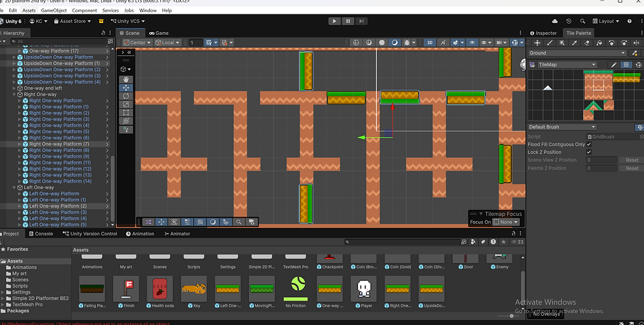Image resolution: width=644 pixels, height=325 pixels.
Task: Click the Tile Palette edit pencil icon
Action: point(614,64)
